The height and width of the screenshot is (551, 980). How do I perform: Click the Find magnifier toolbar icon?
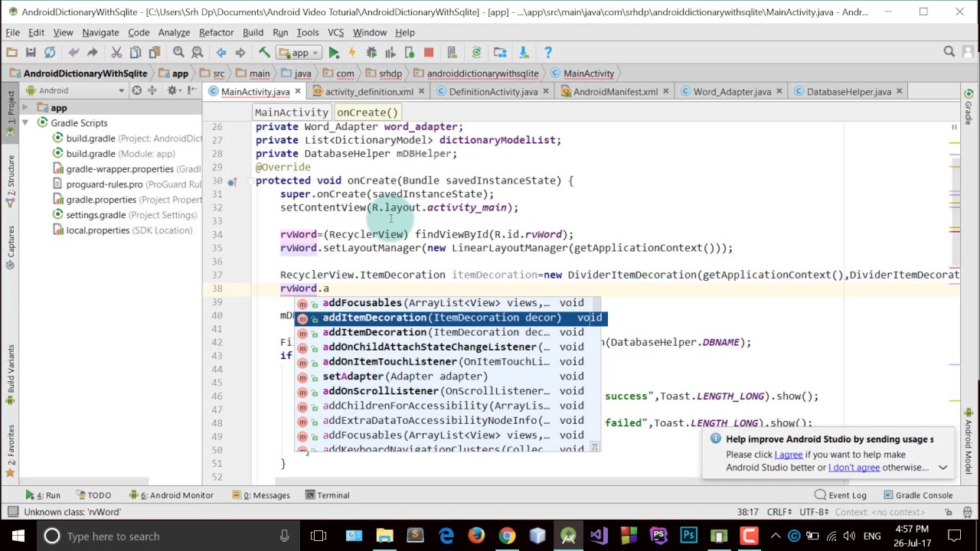click(x=178, y=52)
